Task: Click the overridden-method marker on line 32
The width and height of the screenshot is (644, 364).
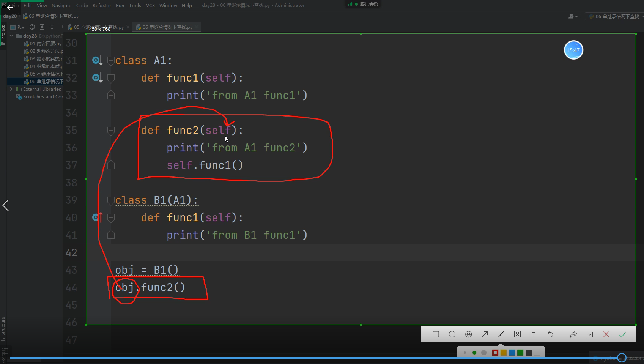Action: [x=98, y=78]
